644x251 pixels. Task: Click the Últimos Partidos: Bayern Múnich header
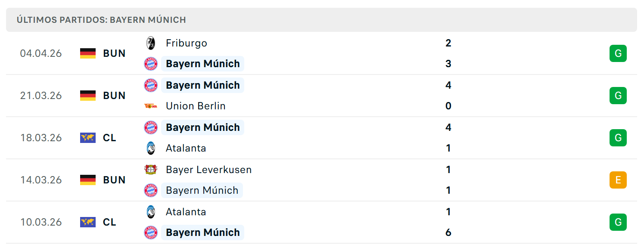tap(102, 20)
